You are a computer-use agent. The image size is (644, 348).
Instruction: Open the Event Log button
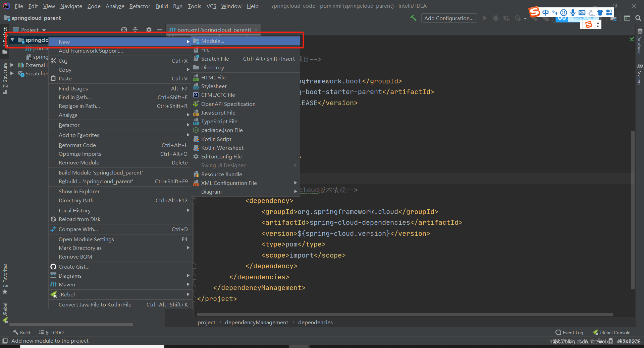tap(569, 332)
